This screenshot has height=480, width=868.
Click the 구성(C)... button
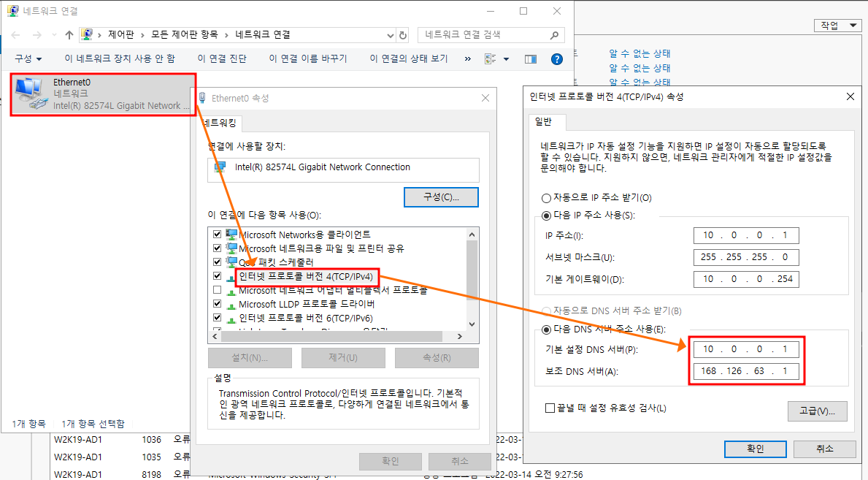[x=441, y=197]
